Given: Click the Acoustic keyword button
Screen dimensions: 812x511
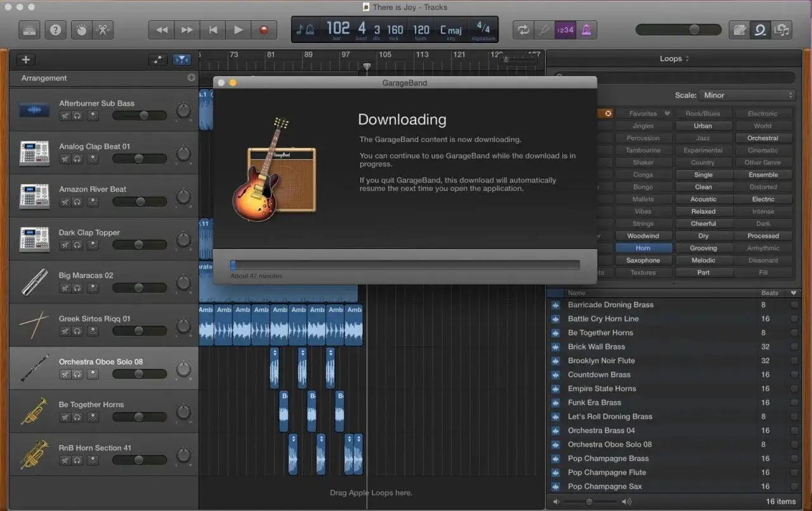Looking at the screenshot, I should click(703, 199).
